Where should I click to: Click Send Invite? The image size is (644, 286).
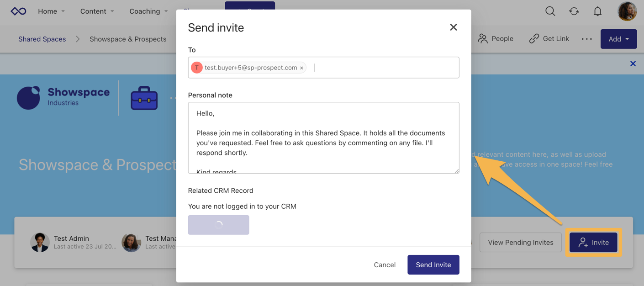[x=433, y=265]
